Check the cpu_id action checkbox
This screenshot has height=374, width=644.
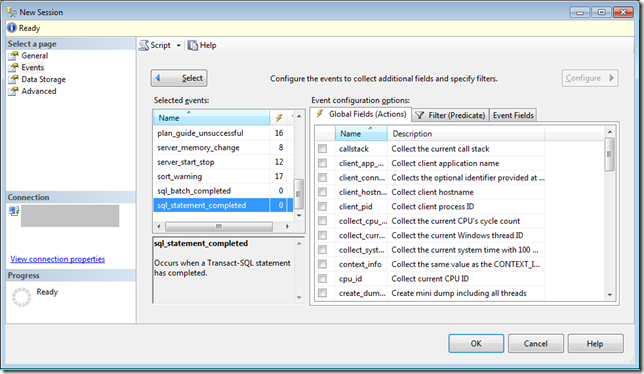pyautogui.click(x=322, y=278)
